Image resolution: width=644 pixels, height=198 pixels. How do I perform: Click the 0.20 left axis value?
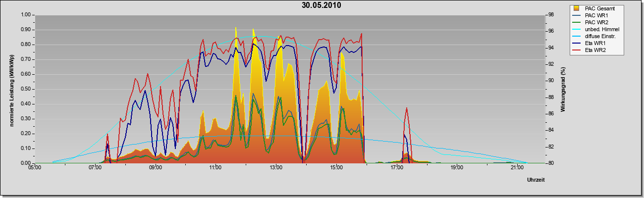[x=25, y=134]
